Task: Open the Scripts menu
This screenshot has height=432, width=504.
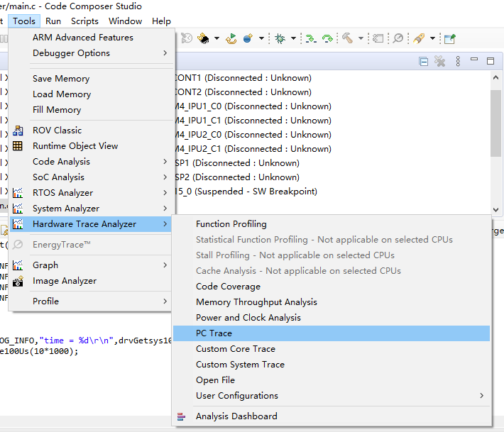Action: (x=84, y=21)
